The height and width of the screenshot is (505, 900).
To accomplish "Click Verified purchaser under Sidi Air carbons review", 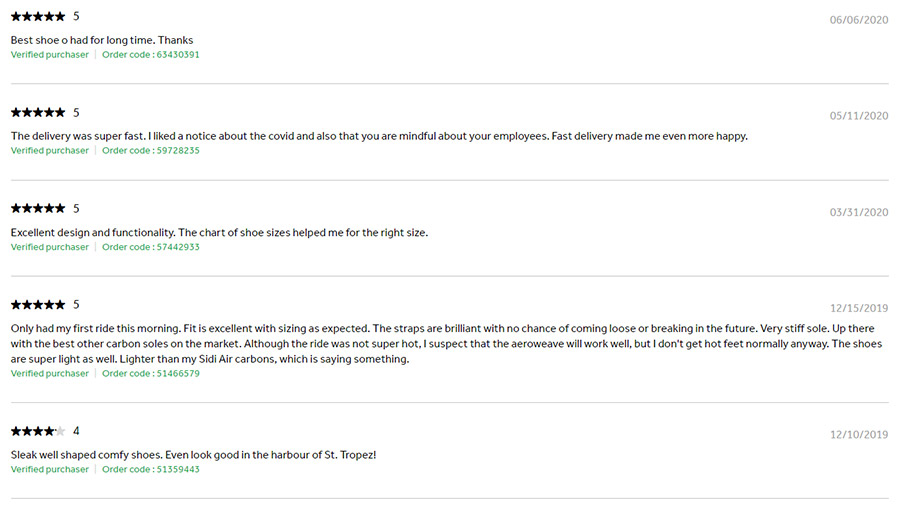I will click(x=50, y=373).
